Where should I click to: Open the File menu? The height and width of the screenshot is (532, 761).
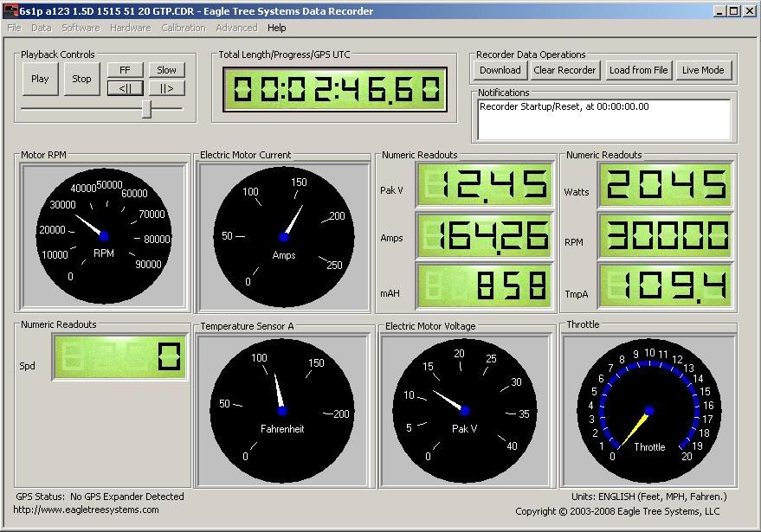click(14, 28)
